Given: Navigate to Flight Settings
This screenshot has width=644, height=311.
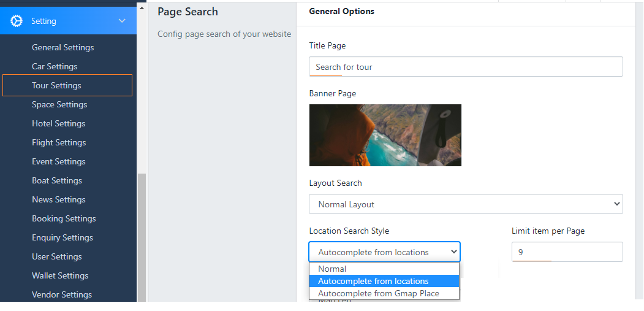Looking at the screenshot, I should (x=59, y=142).
